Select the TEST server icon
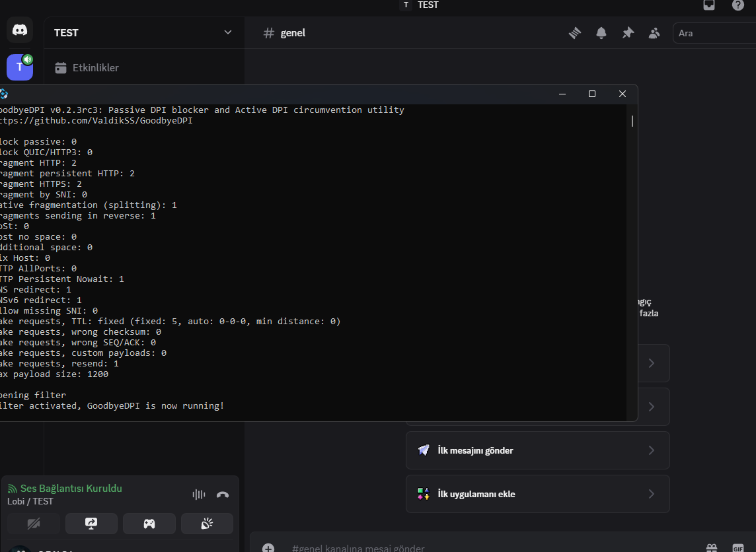This screenshot has width=756, height=552. click(x=19, y=67)
